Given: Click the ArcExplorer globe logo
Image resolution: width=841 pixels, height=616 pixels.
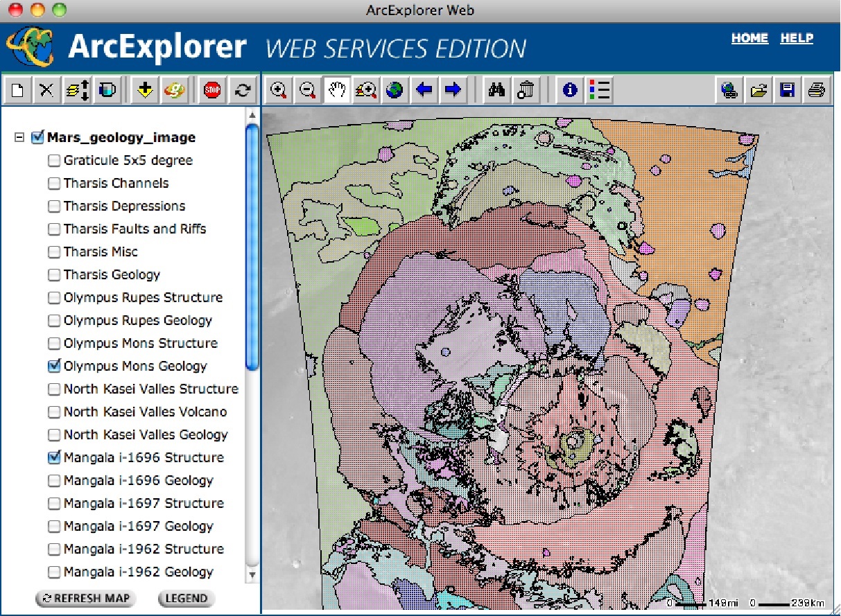Looking at the screenshot, I should [32, 46].
